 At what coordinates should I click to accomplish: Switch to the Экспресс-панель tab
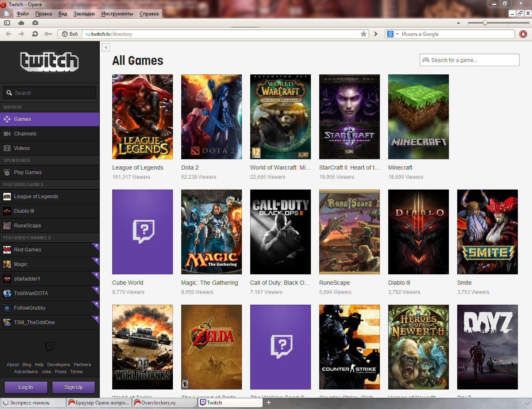coord(33,402)
